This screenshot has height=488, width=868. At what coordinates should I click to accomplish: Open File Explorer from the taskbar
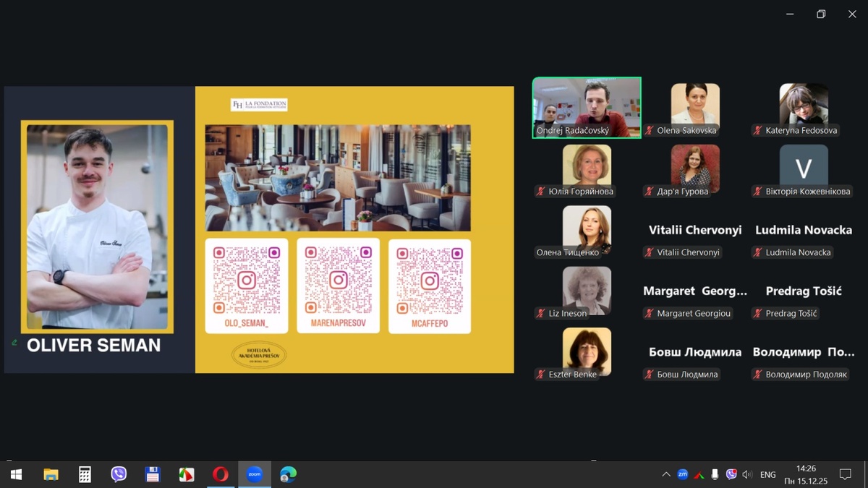(51, 474)
